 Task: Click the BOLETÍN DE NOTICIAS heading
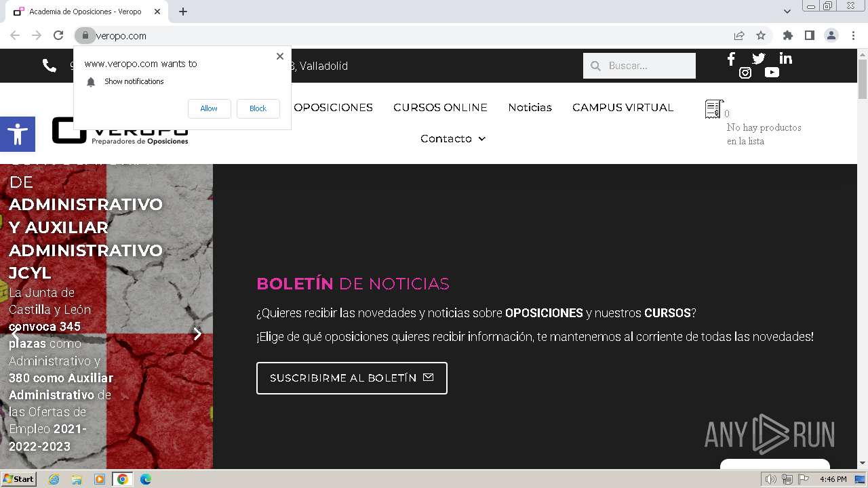coord(353,283)
